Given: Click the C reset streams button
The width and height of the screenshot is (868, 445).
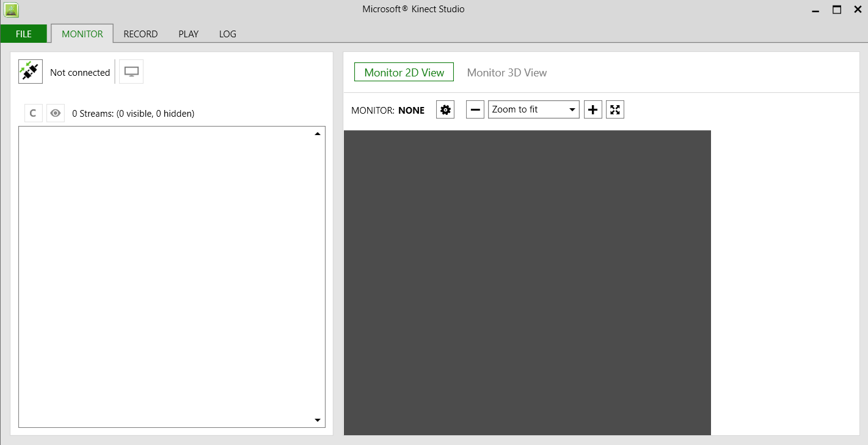Looking at the screenshot, I should [x=34, y=113].
